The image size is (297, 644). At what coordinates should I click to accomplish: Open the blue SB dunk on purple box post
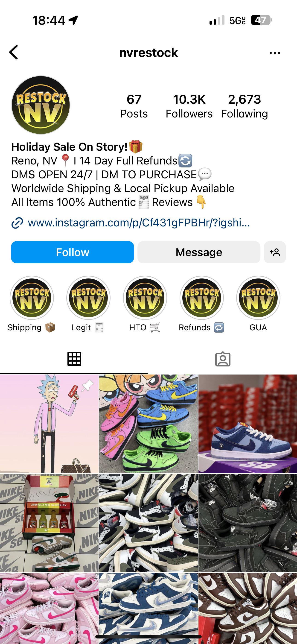[248, 424]
